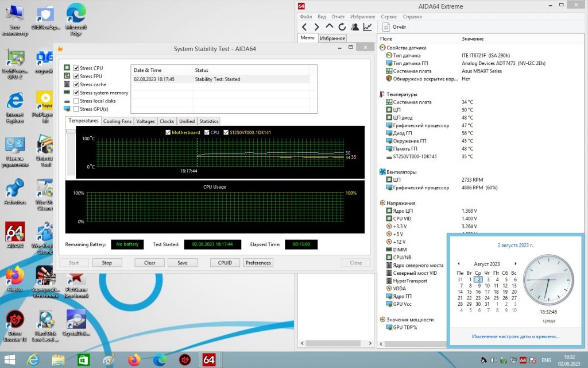
Task: Open TechPowerUp GPU-Z desktop icon
Action: point(15,64)
